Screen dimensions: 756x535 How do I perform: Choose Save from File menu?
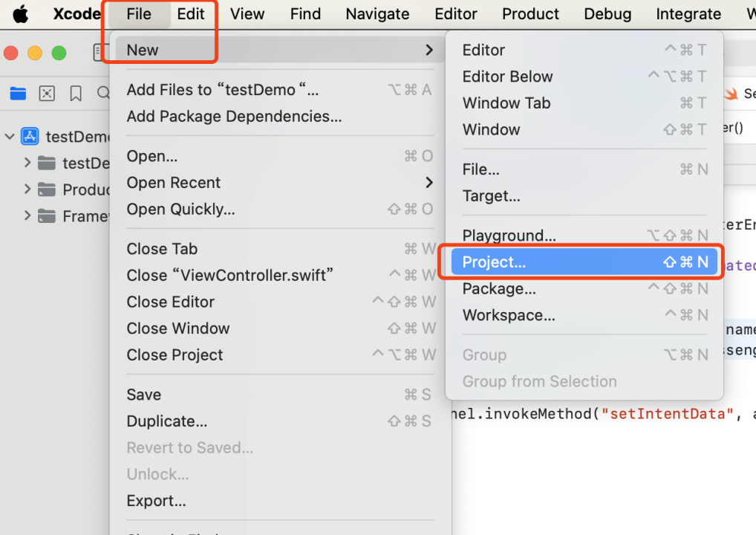click(278, 395)
